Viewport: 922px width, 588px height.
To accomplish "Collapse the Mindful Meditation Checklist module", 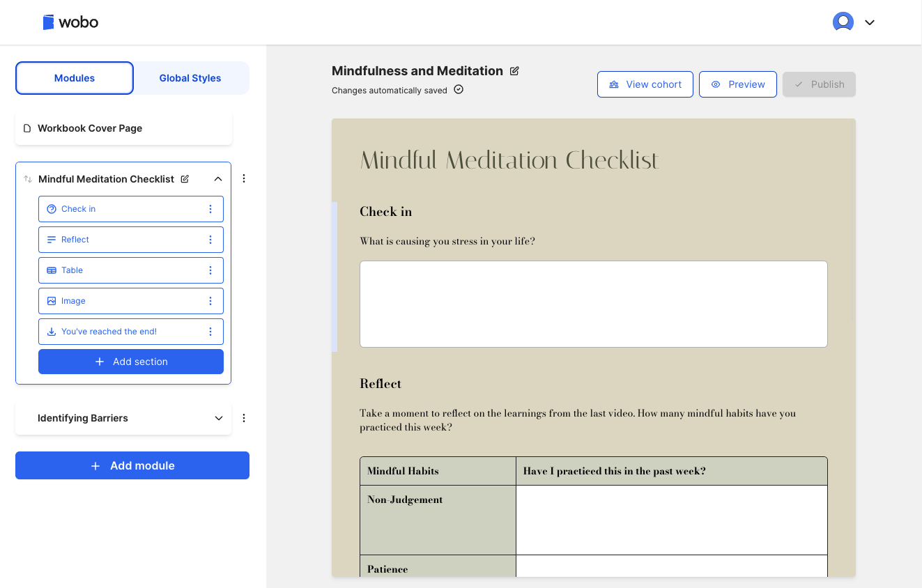I will tap(218, 179).
